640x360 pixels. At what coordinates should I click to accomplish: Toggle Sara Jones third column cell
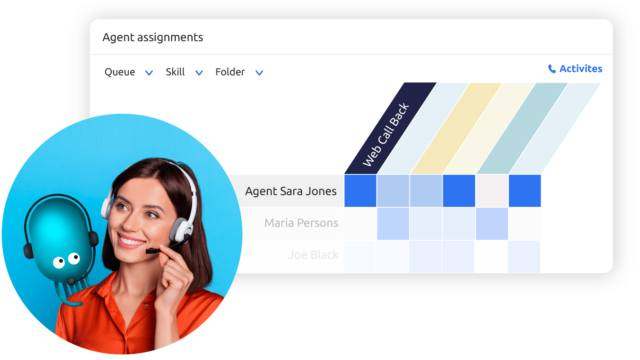[x=426, y=191]
